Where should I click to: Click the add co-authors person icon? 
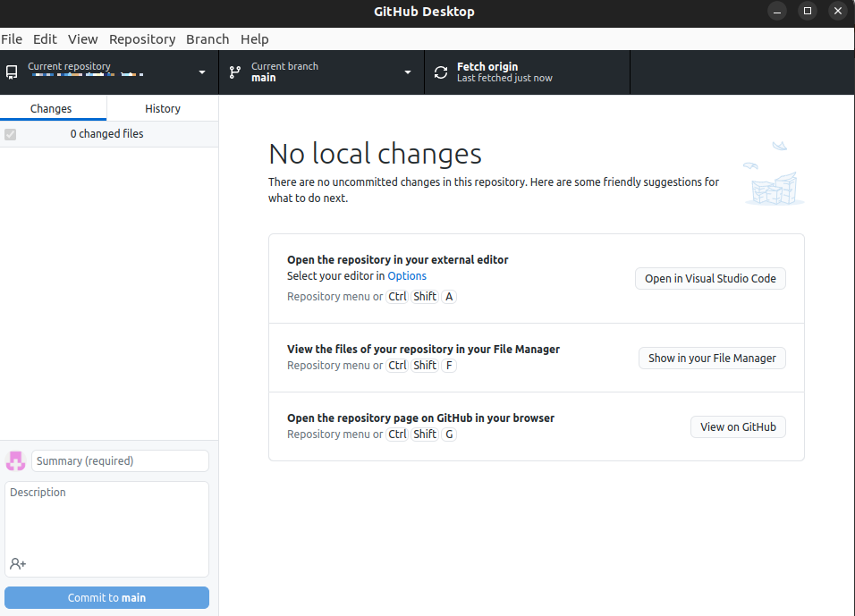[18, 563]
